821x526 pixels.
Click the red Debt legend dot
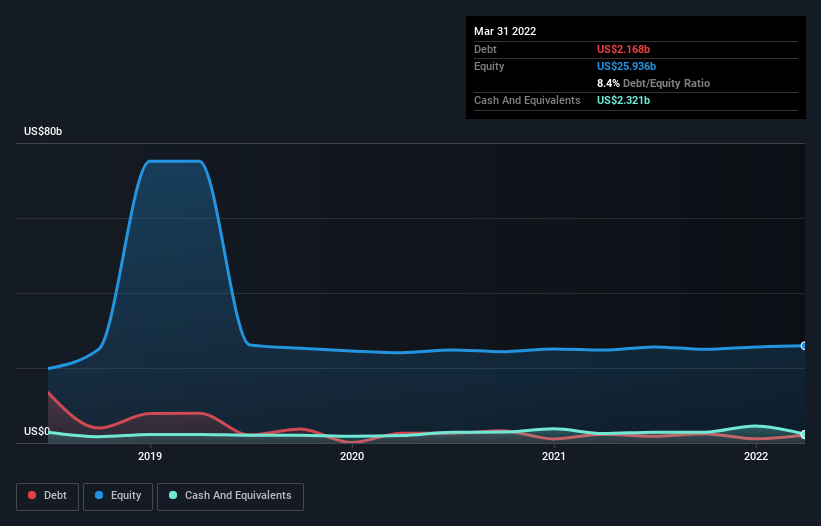(x=32, y=495)
